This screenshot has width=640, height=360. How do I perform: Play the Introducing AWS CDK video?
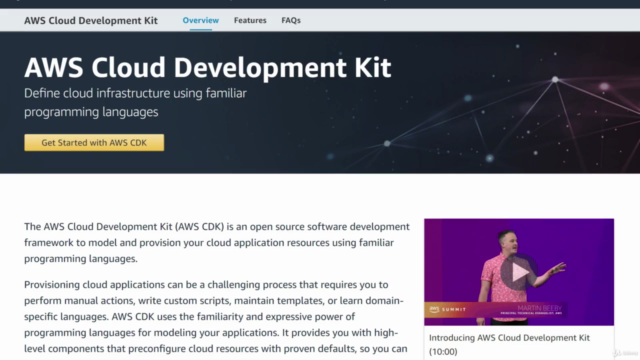click(x=519, y=272)
